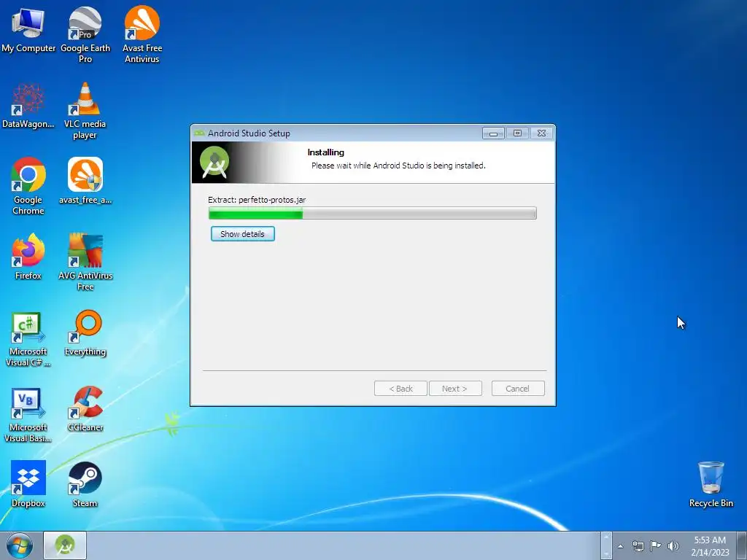Click the Android Studio Setup title bar icon
Viewport: 747px width, 560px height.
[x=199, y=133]
